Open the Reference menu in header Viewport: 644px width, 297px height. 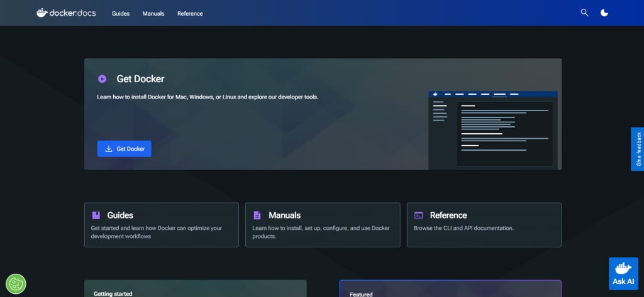(x=190, y=14)
